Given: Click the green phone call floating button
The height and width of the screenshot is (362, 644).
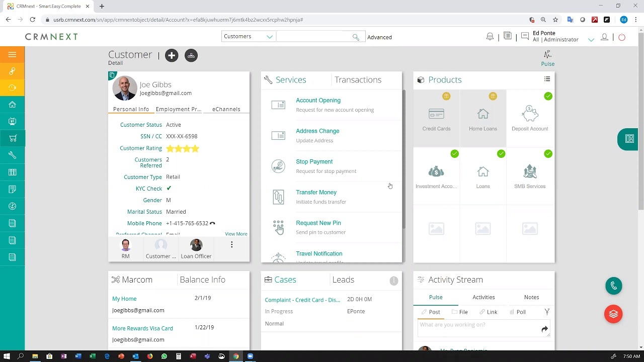Looking at the screenshot, I should pyautogui.click(x=613, y=286).
